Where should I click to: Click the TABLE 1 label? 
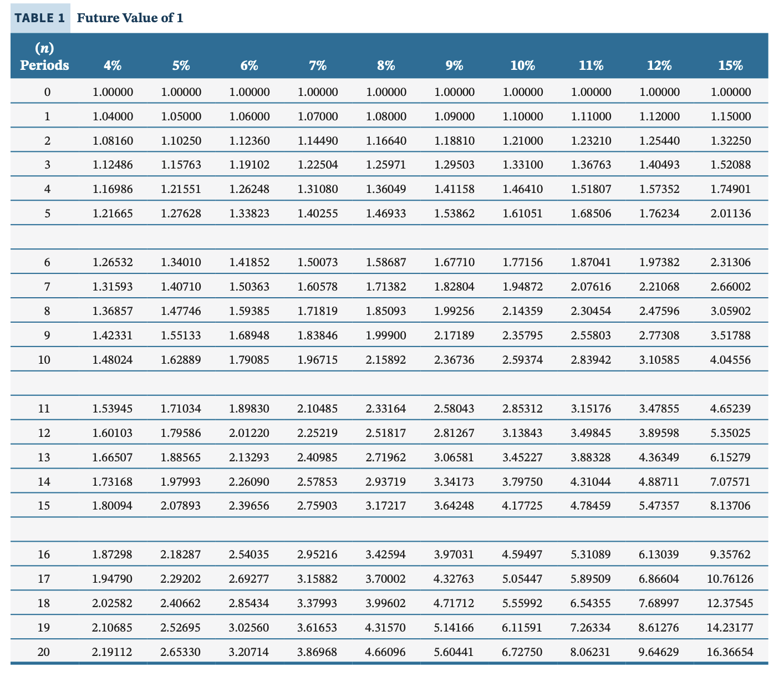pyautogui.click(x=39, y=17)
